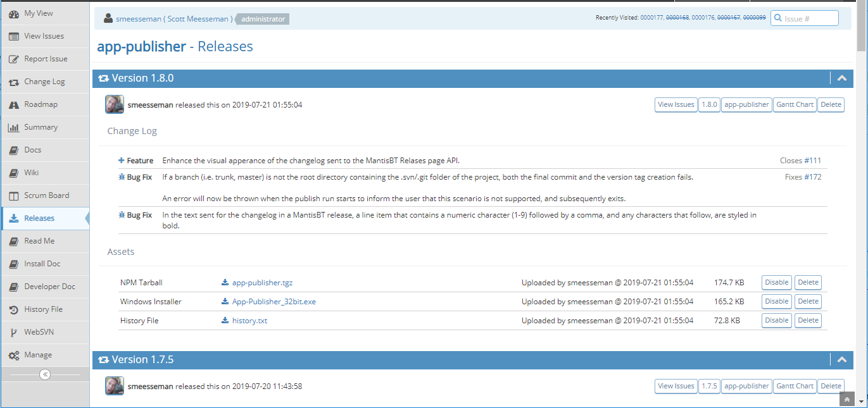Screen dimensions: 868x408
Task: Click the Version 1.8.0 header icon
Action: [x=103, y=78]
